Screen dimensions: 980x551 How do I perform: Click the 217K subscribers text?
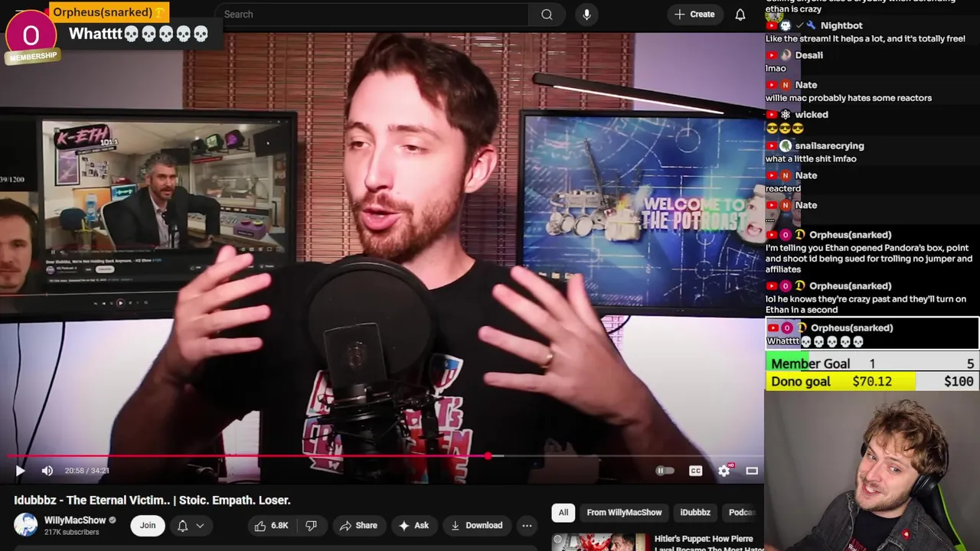tap(71, 532)
